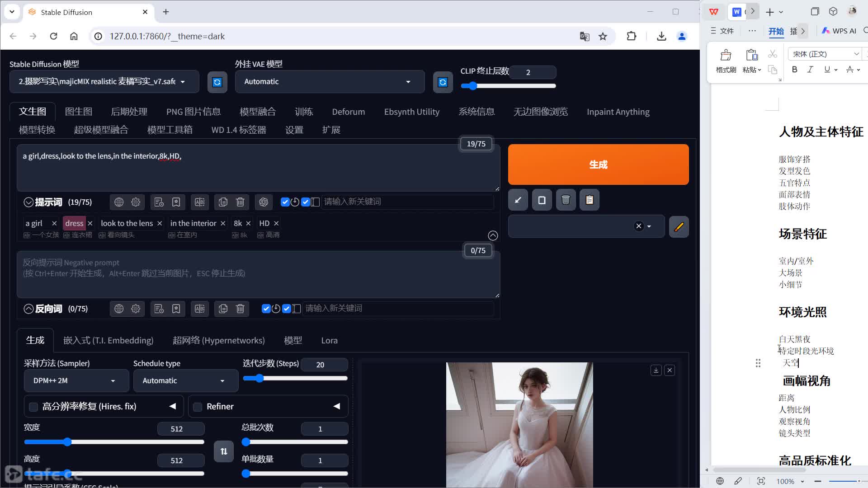Viewport: 868px width, 488px height.
Task: Open Lora tab
Action: [x=329, y=340]
